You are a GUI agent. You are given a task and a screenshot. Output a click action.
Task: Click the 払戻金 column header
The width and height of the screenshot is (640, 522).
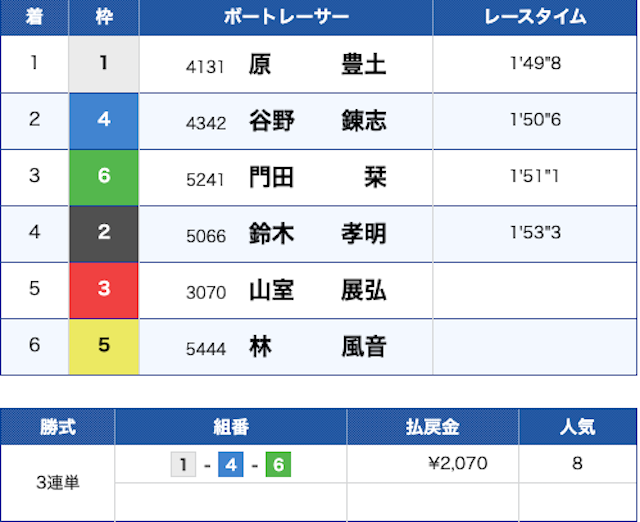coord(432,427)
